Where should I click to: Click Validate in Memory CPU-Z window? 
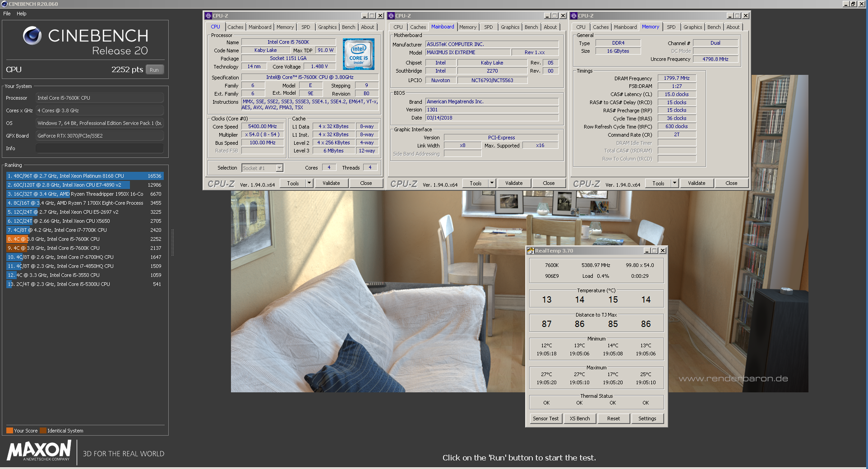click(697, 183)
